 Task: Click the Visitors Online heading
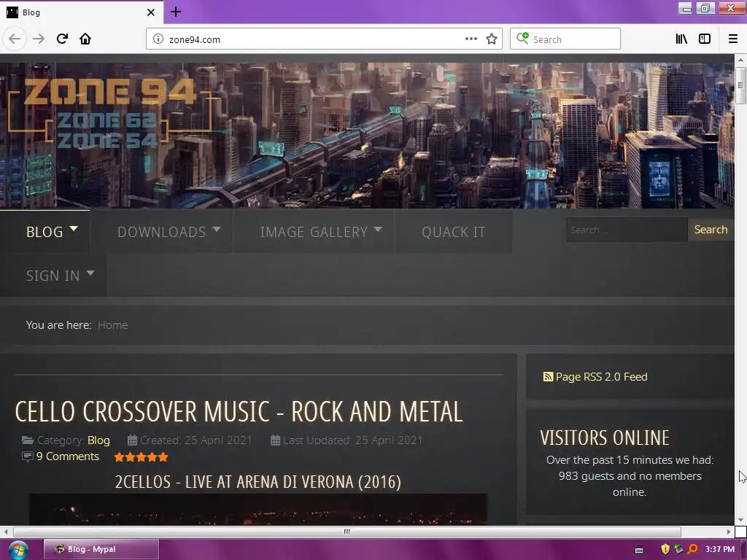pyautogui.click(x=605, y=437)
